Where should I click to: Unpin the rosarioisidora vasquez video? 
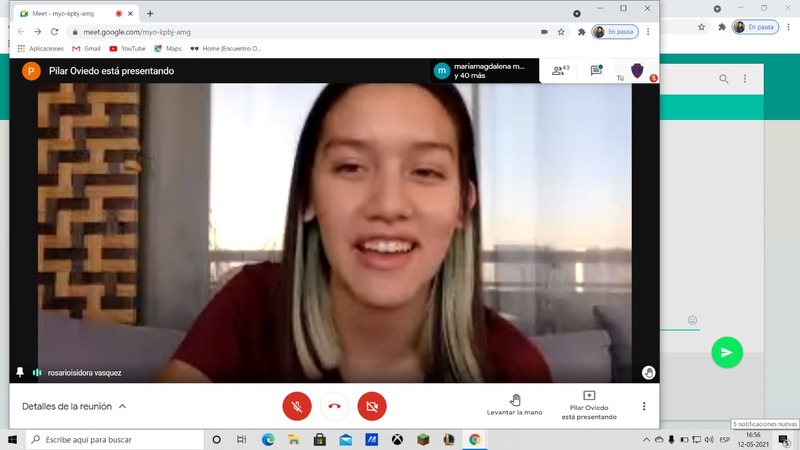tap(19, 372)
